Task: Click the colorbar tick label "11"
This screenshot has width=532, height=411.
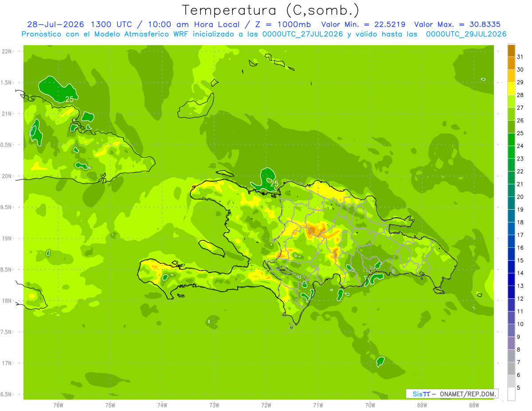Action: 520,311
